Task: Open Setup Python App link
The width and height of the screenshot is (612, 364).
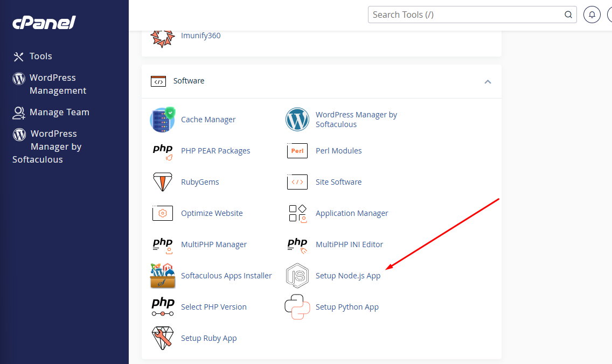Action: pos(347,307)
